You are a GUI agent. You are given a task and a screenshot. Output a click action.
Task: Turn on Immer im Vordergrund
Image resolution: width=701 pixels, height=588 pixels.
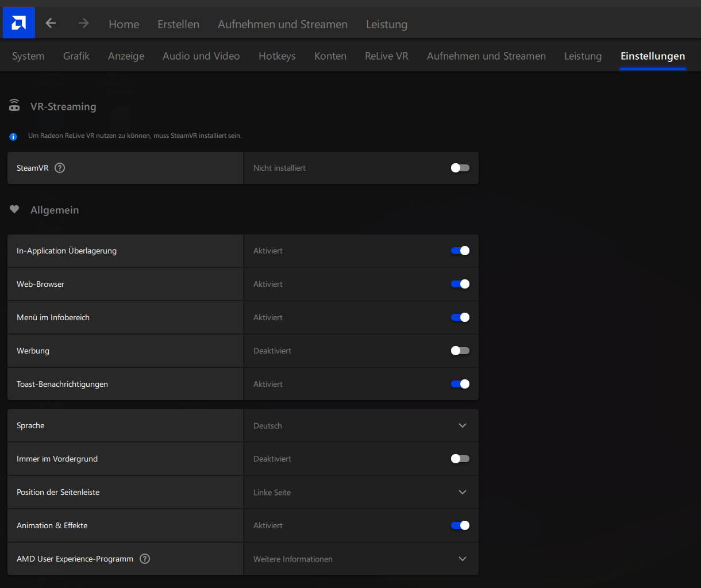(x=460, y=459)
